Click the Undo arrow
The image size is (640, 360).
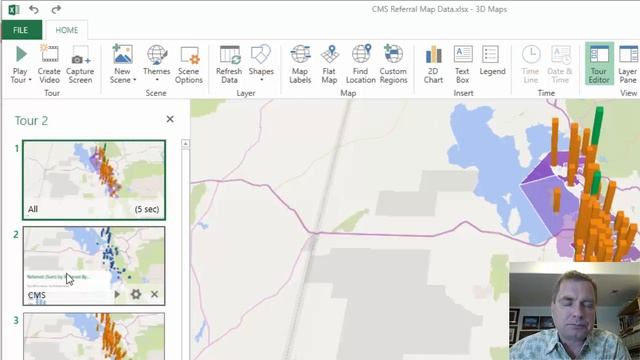point(34,9)
